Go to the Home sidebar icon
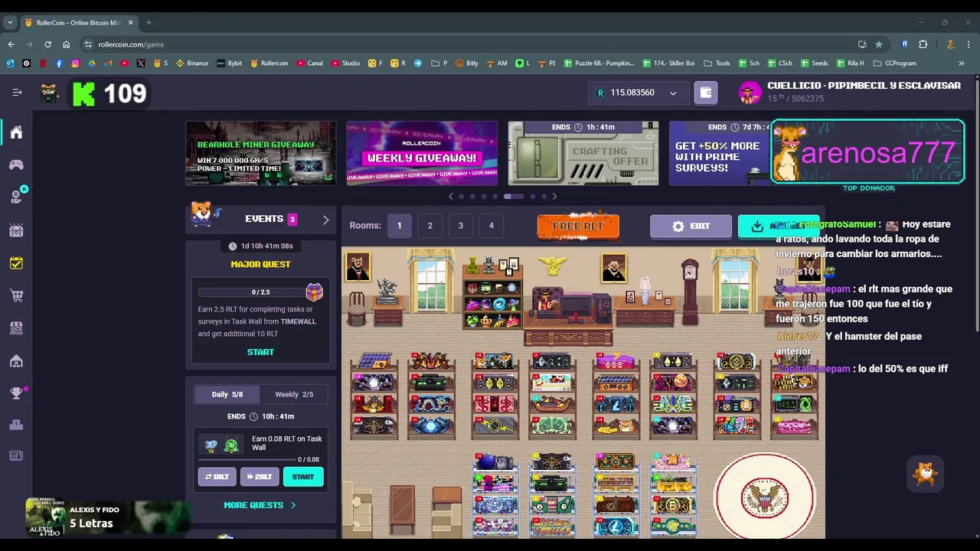This screenshot has height=551, width=980. (16, 132)
